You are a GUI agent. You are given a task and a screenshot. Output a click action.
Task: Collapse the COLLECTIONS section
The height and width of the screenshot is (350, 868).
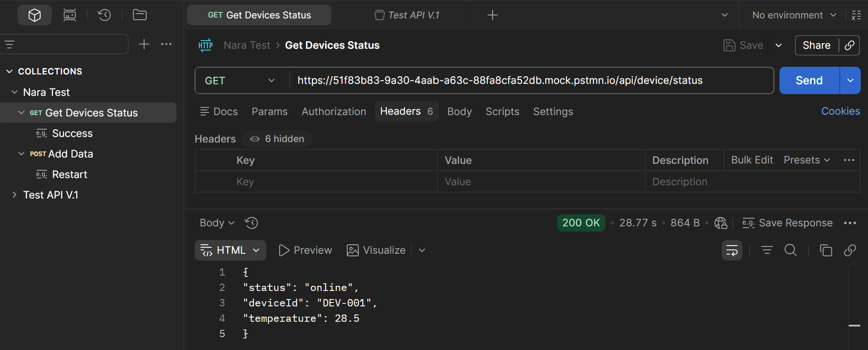coord(9,71)
